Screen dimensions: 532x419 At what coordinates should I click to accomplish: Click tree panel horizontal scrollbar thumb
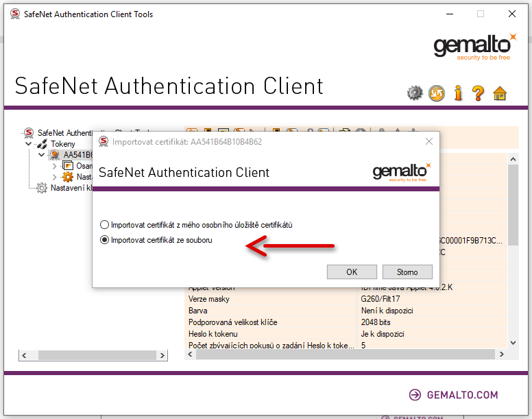click(97, 355)
